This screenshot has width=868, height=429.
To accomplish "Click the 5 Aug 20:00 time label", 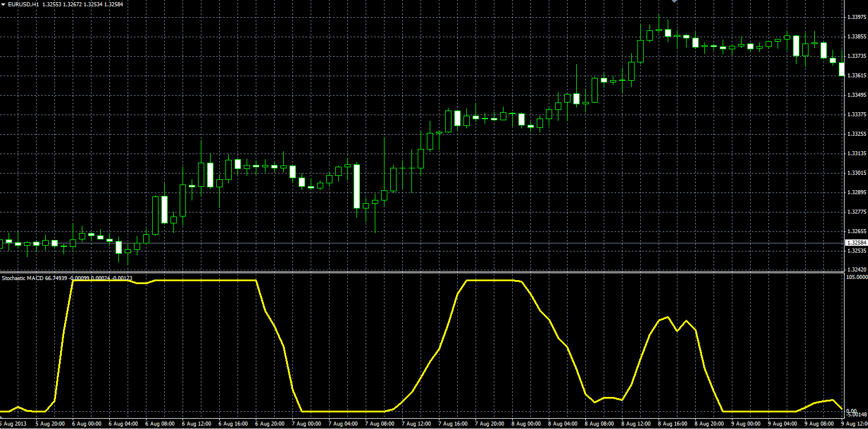I will click(50, 424).
